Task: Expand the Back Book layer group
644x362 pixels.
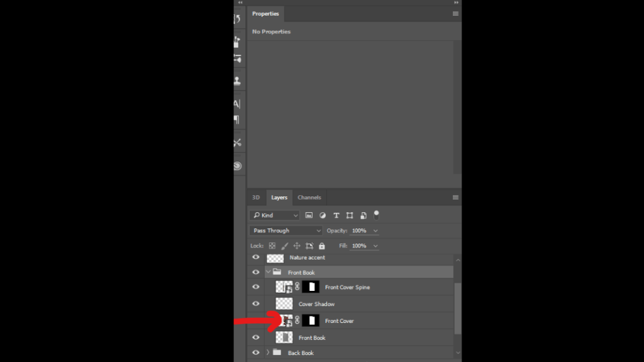Action: [x=268, y=353]
